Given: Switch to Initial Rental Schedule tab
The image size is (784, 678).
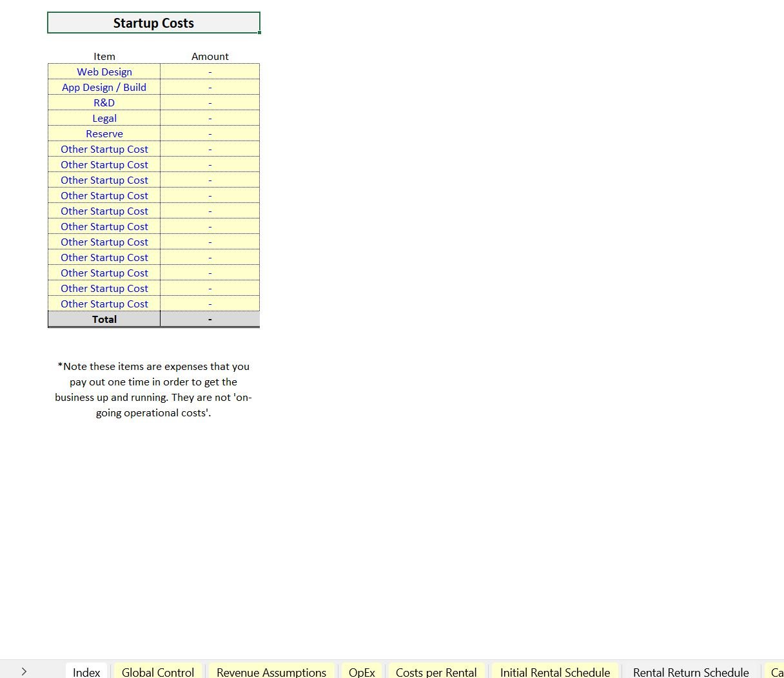Looking at the screenshot, I should click(x=554, y=672).
